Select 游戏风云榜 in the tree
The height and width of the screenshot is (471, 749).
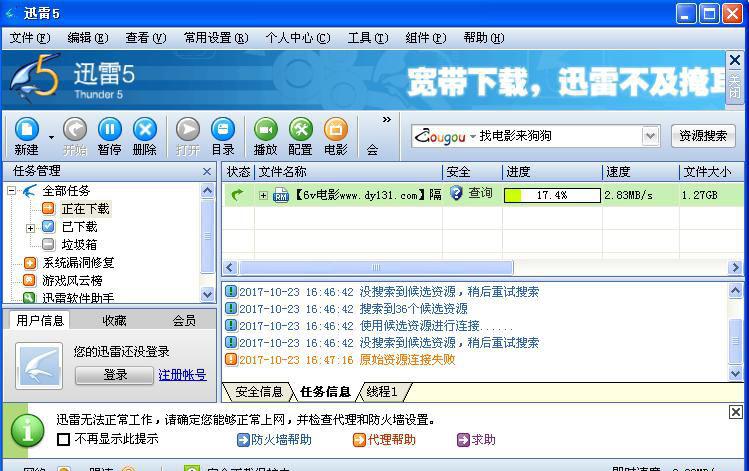pos(72,280)
